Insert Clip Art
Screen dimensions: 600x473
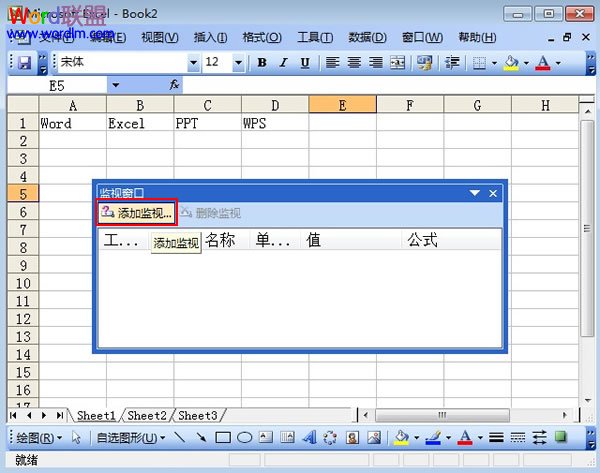[x=352, y=437]
